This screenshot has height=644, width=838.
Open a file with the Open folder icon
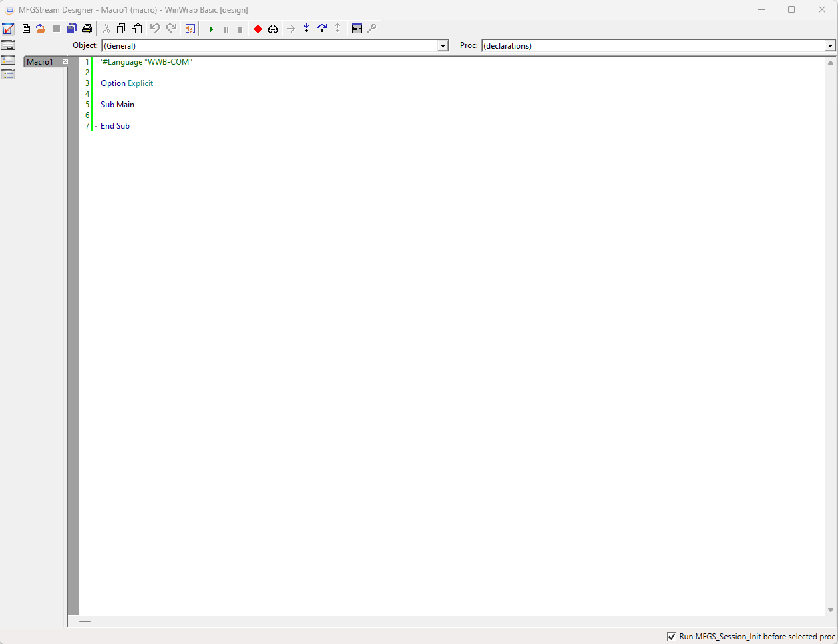(x=41, y=29)
